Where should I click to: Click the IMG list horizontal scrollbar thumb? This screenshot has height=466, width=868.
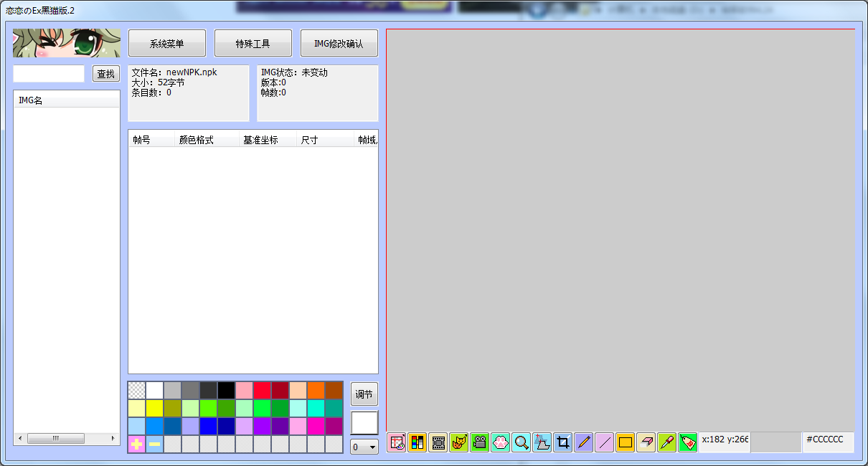click(55, 438)
